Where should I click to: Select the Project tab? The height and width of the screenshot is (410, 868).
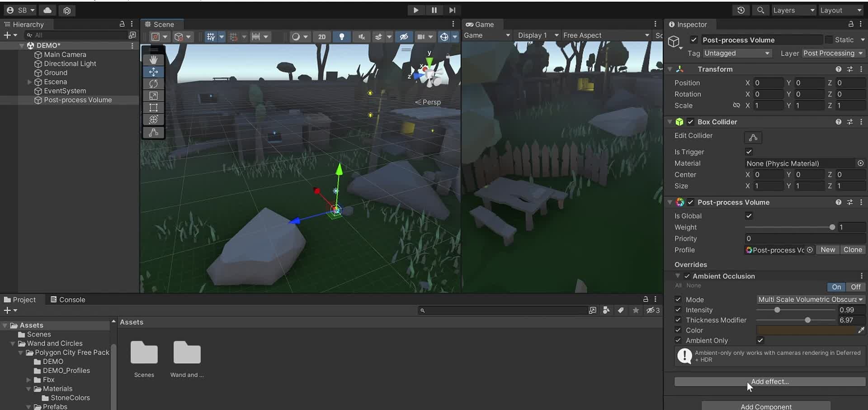click(20, 300)
